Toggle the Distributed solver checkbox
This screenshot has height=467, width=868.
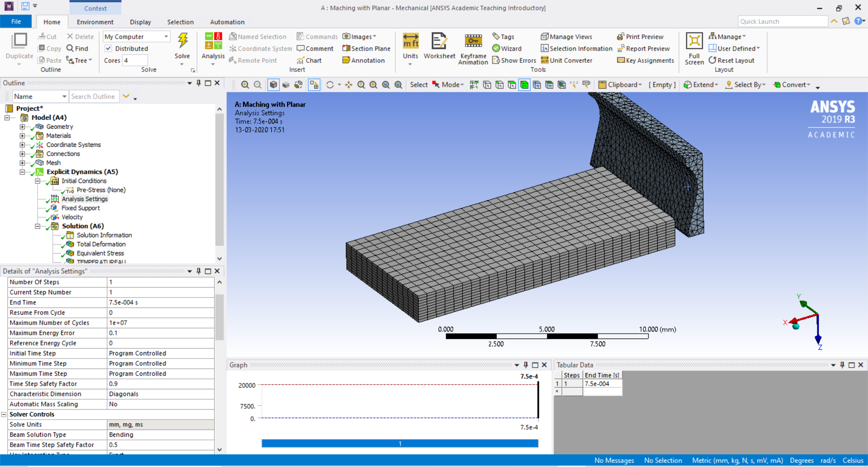108,48
